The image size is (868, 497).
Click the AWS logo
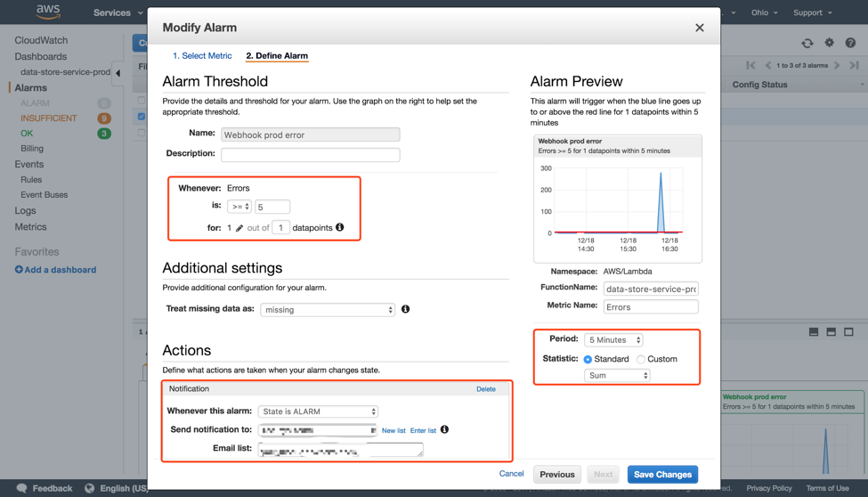[48, 12]
